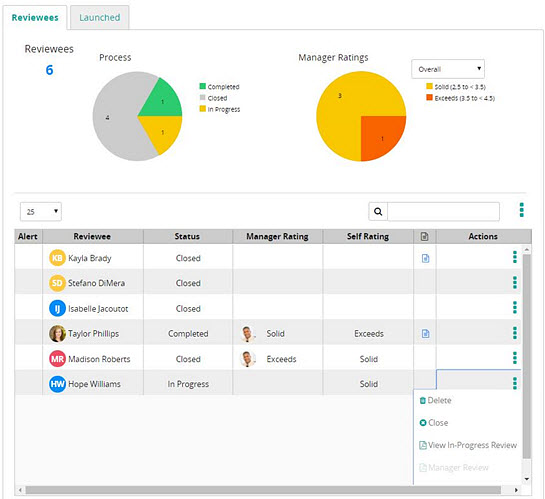Click Hope Williams' HW avatar
This screenshot has height=499, width=545.
57,384
